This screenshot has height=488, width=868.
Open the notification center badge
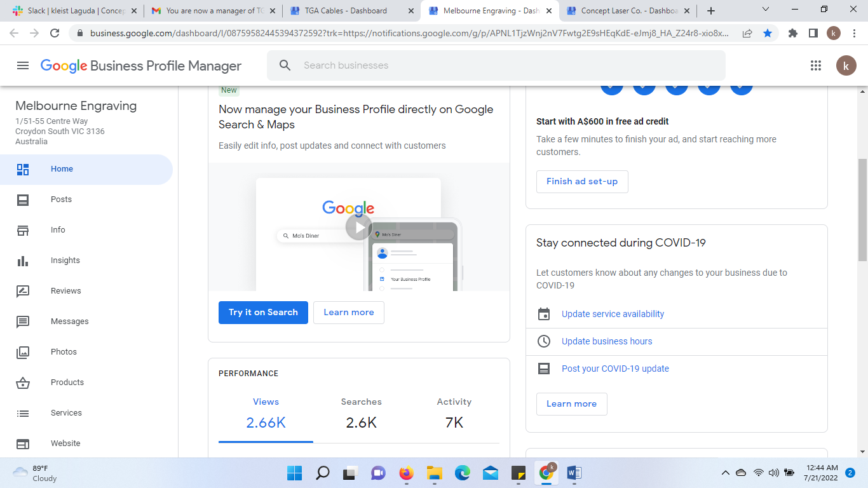850,473
